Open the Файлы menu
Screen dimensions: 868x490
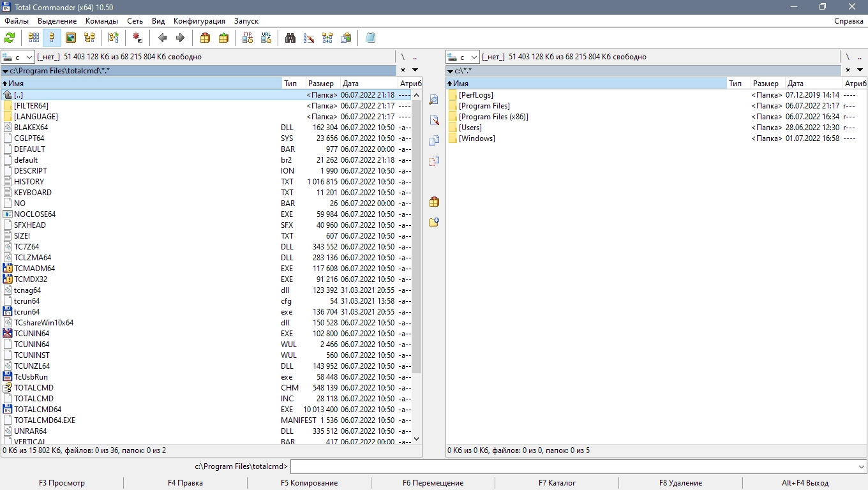17,21
